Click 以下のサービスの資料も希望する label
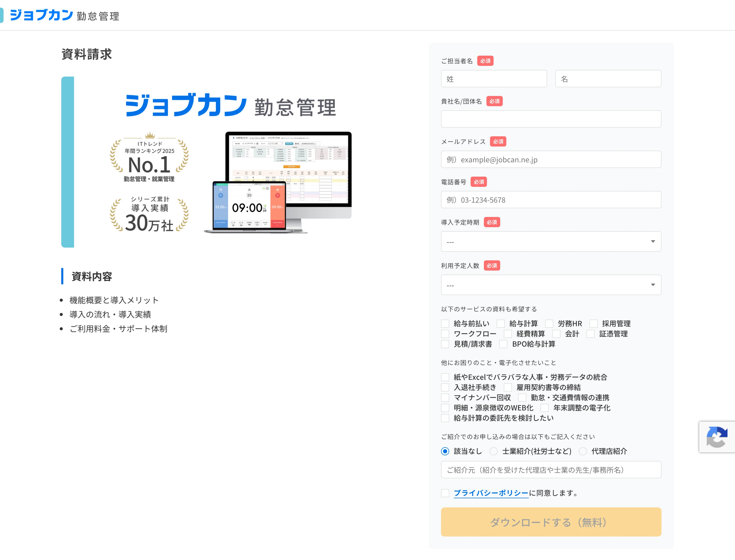The height and width of the screenshot is (560, 735). pyautogui.click(x=489, y=309)
